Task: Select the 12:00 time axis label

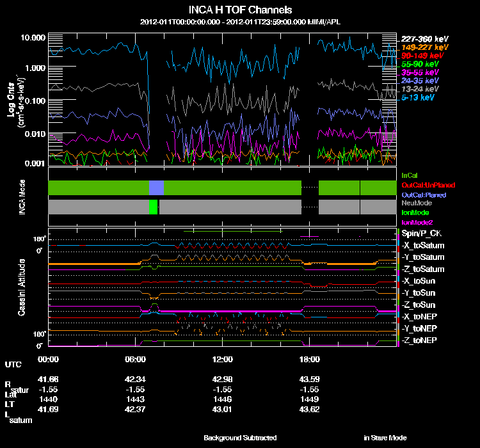Action: pyautogui.click(x=223, y=360)
